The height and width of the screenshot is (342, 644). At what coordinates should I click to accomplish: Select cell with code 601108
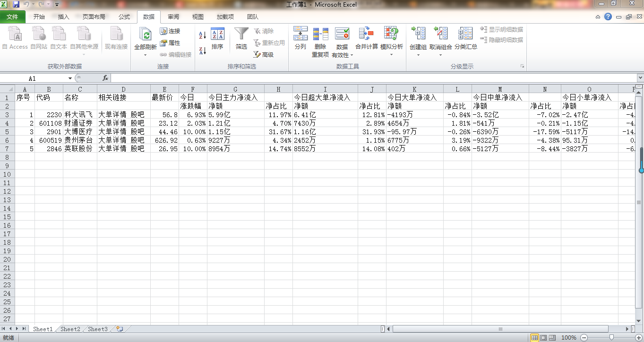49,123
